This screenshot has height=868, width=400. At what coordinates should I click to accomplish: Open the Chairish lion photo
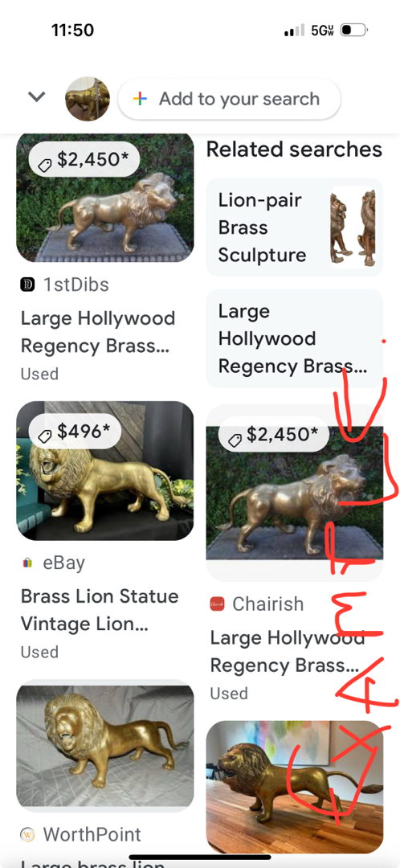[294, 493]
